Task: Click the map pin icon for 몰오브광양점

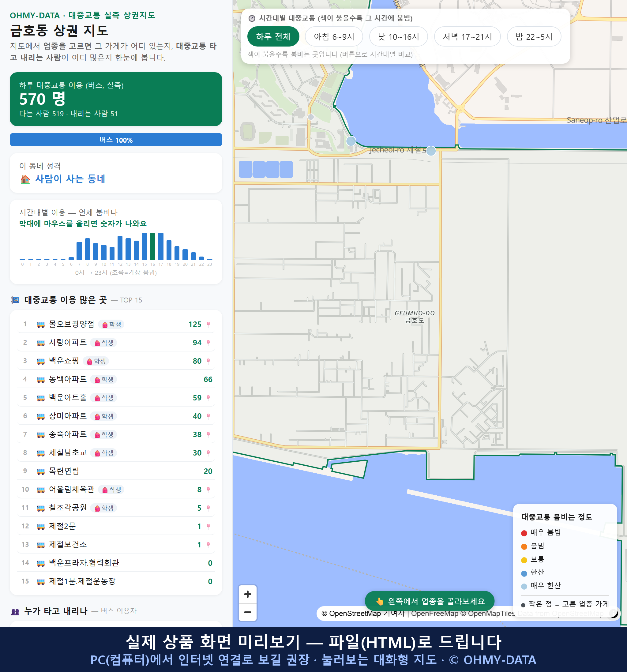Action: (x=208, y=325)
